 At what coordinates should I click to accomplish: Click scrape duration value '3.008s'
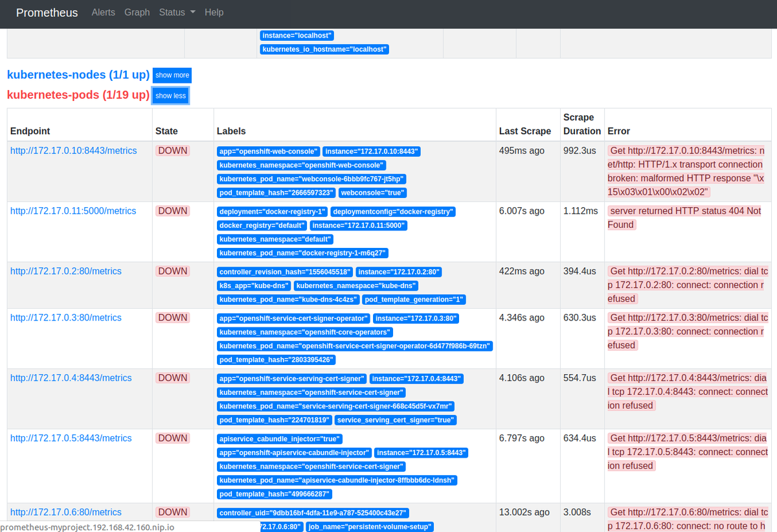tap(577, 512)
